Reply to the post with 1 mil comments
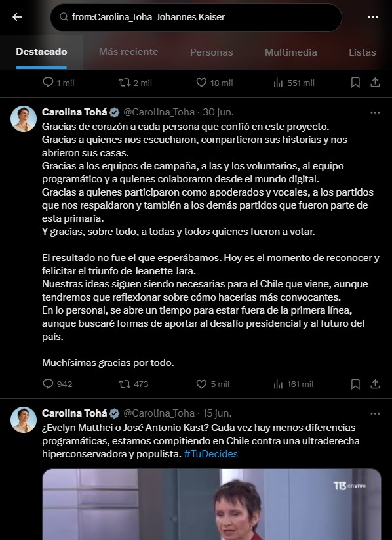Screen dimensions: 392x540 pyautogui.click(x=58, y=83)
